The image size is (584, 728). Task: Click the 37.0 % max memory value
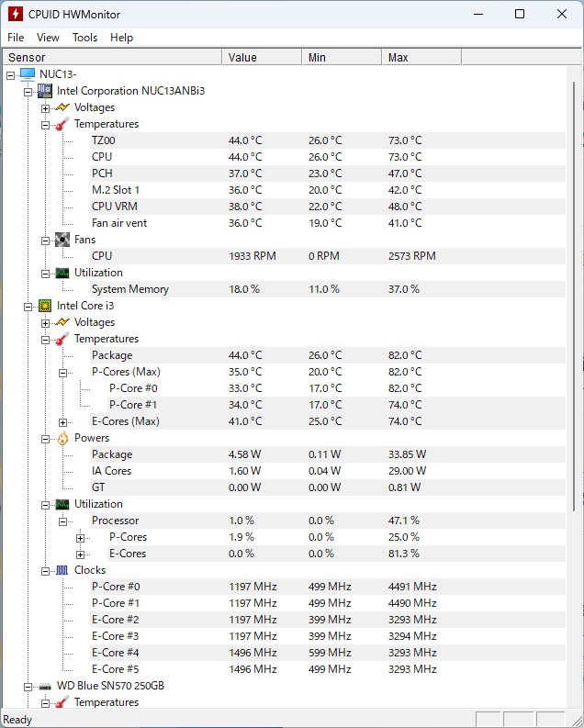coord(403,289)
